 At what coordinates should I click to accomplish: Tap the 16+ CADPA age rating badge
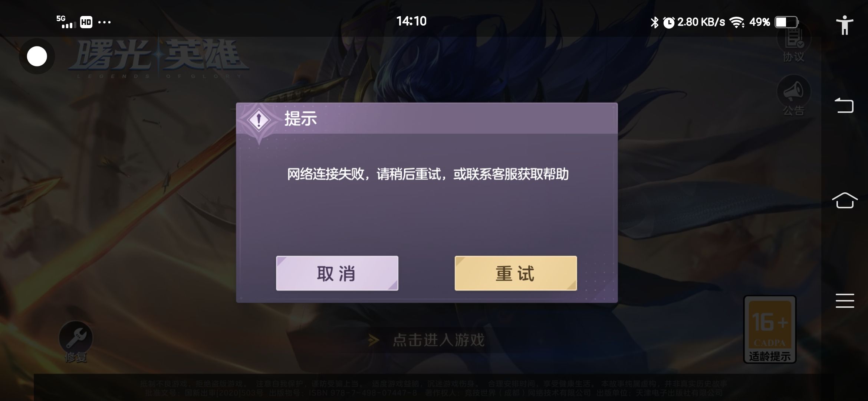(770, 329)
